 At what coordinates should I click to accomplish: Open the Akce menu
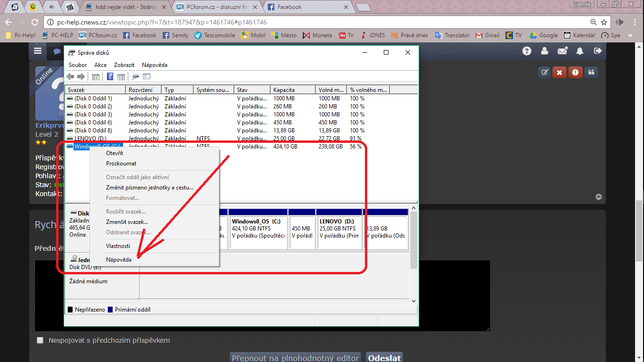[100, 65]
